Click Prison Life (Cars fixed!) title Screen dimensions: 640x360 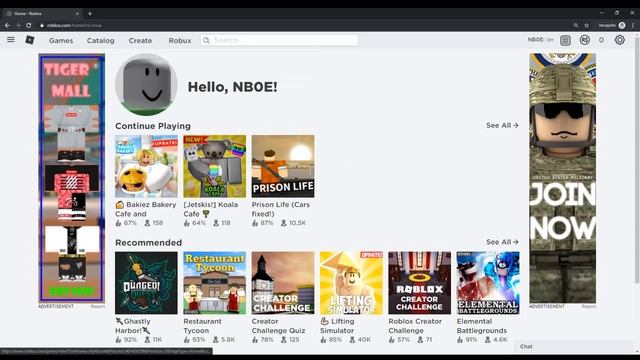(x=281, y=209)
